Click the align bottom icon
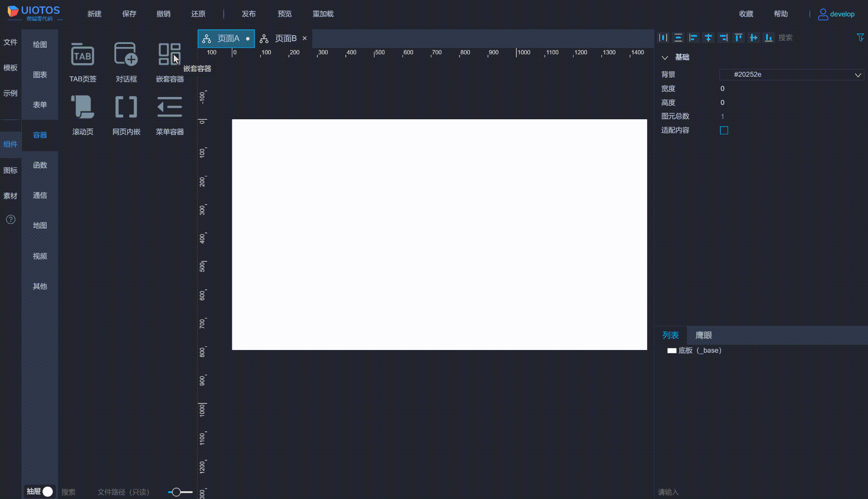Screen dimensions: 868x499 tap(769, 37)
